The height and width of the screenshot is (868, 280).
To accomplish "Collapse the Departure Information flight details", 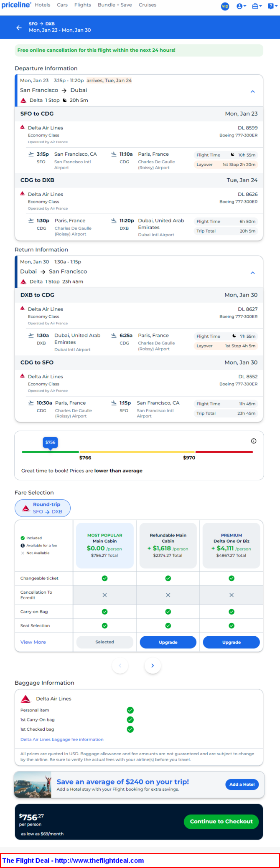I will click(252, 91).
